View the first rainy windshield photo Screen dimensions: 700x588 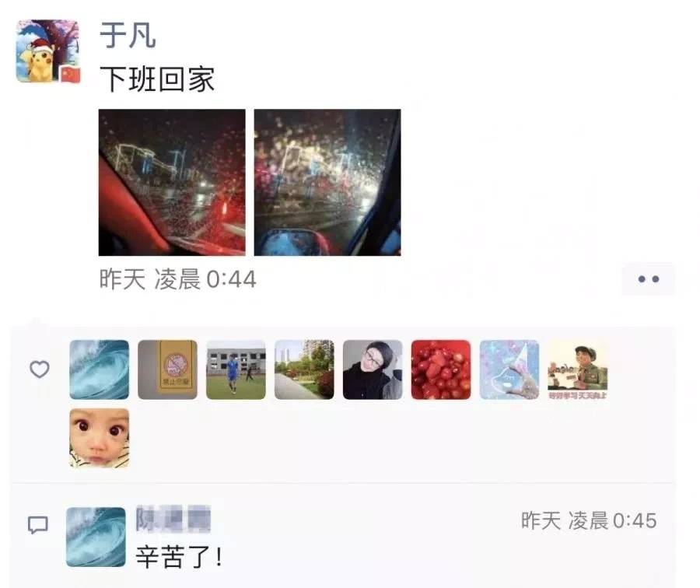click(172, 182)
